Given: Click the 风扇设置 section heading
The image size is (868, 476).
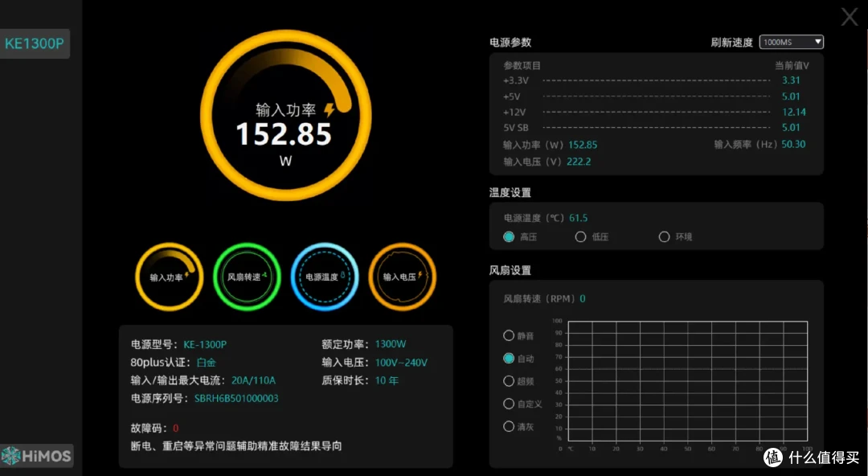Looking at the screenshot, I should [x=510, y=270].
